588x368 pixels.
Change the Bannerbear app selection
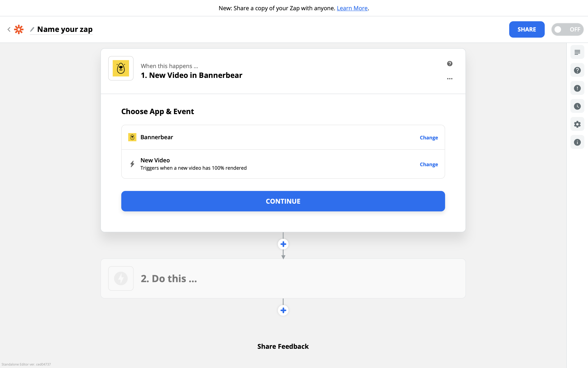point(429,138)
